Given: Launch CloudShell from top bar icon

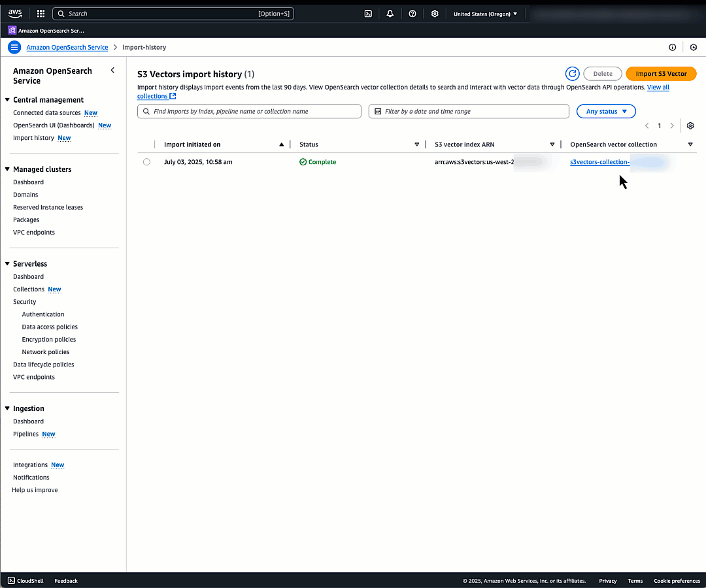Looking at the screenshot, I should [368, 14].
